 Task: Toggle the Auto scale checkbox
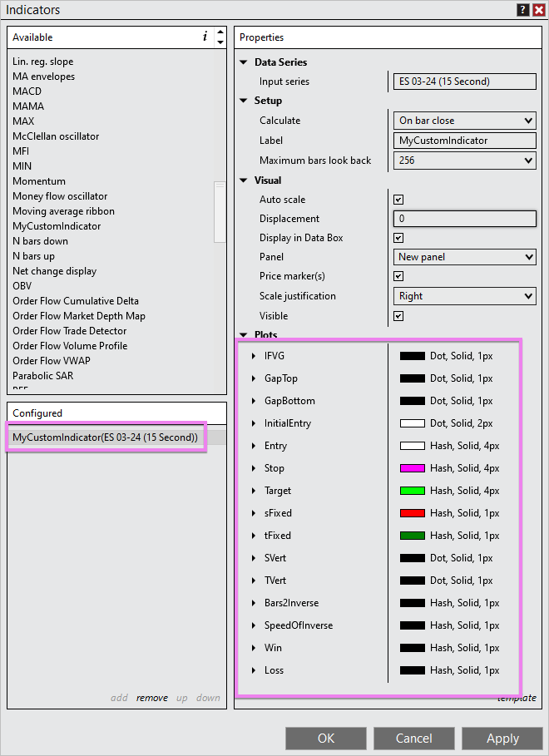[398, 200]
